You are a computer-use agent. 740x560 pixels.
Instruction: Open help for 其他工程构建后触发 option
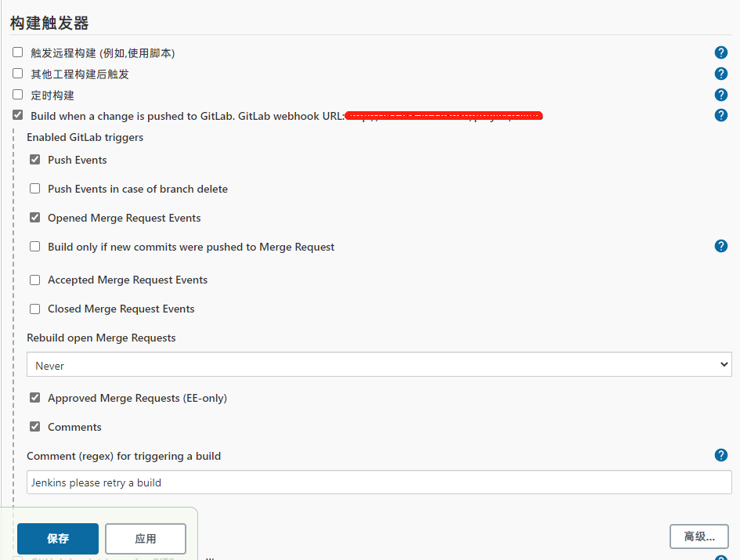click(x=720, y=74)
